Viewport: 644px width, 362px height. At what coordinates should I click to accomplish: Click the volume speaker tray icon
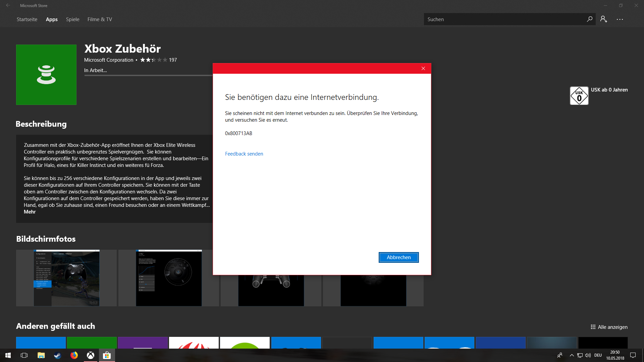(588, 355)
